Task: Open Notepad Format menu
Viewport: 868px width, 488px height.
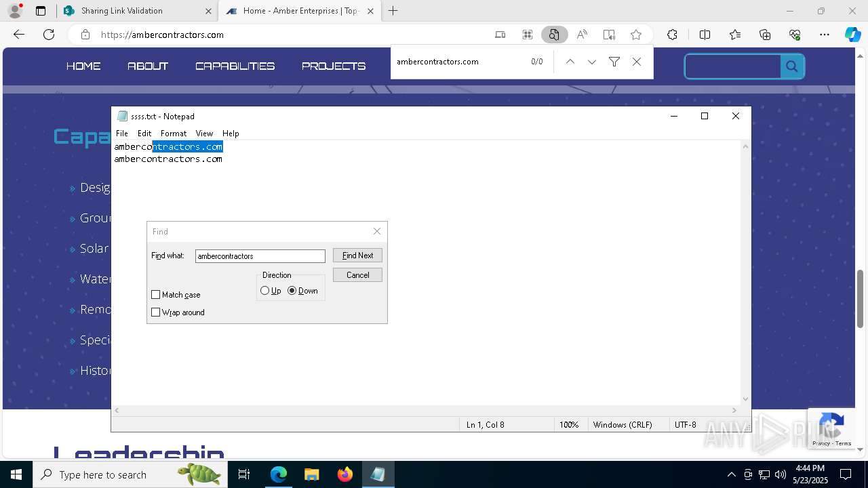Action: [174, 134]
